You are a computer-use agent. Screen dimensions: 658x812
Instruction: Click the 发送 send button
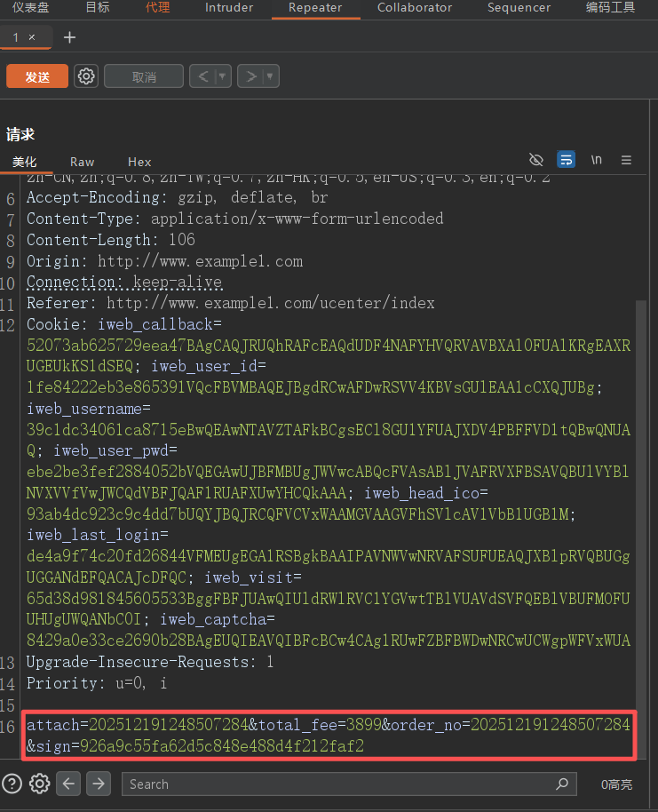tap(37, 76)
